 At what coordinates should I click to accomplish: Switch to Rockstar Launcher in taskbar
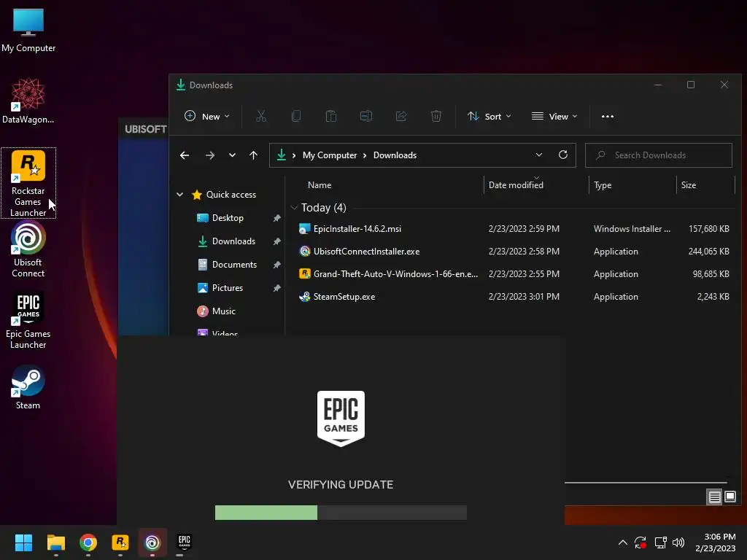[120, 542]
